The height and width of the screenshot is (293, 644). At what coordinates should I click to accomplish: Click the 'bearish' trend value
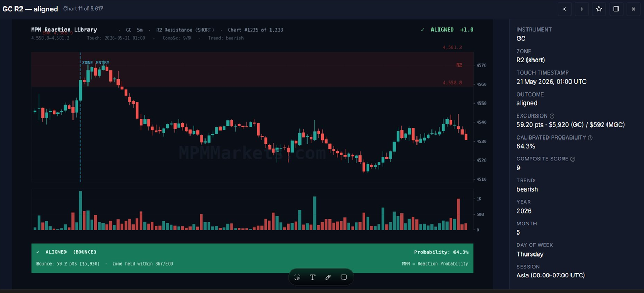(527, 189)
